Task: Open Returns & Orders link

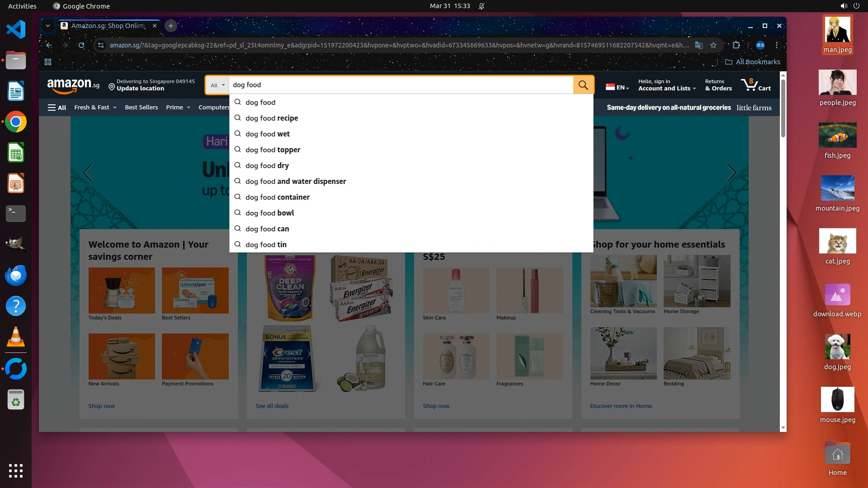Action: (718, 85)
